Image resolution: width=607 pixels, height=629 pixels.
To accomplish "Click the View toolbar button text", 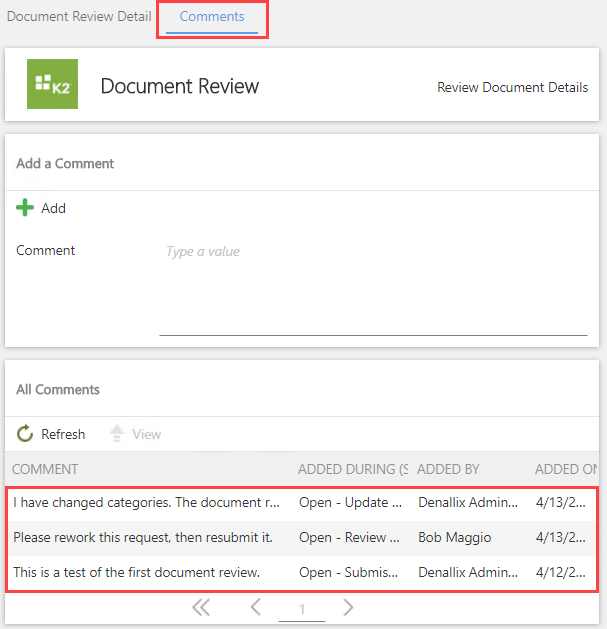I will (146, 434).
